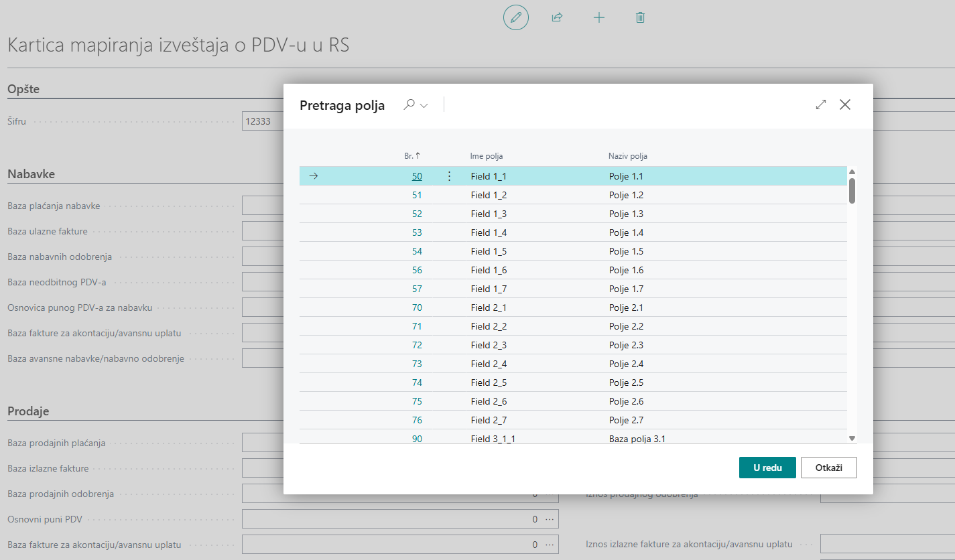955x560 pixels.
Task: Open lookup ellipsis for Osnovni puni PDV
Action: [x=550, y=519]
